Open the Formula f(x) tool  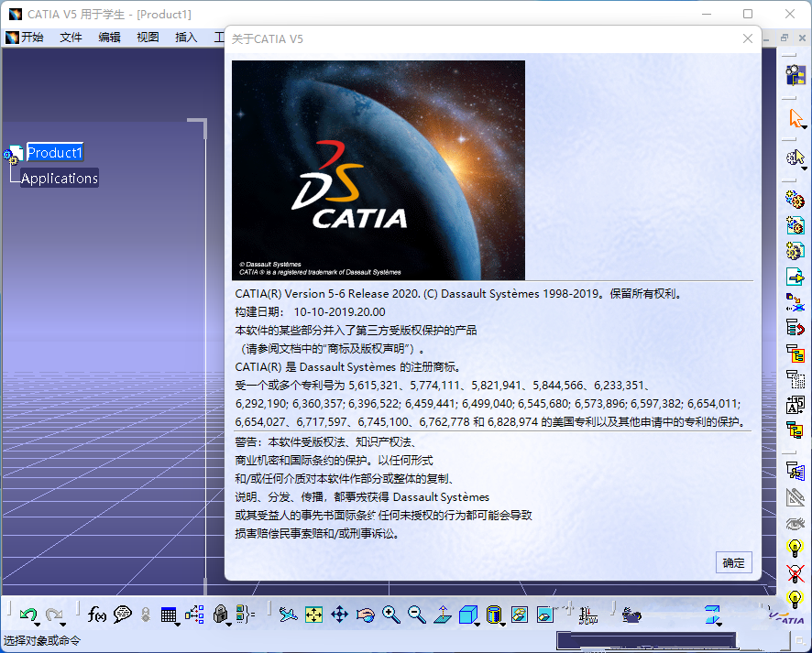[97, 615]
